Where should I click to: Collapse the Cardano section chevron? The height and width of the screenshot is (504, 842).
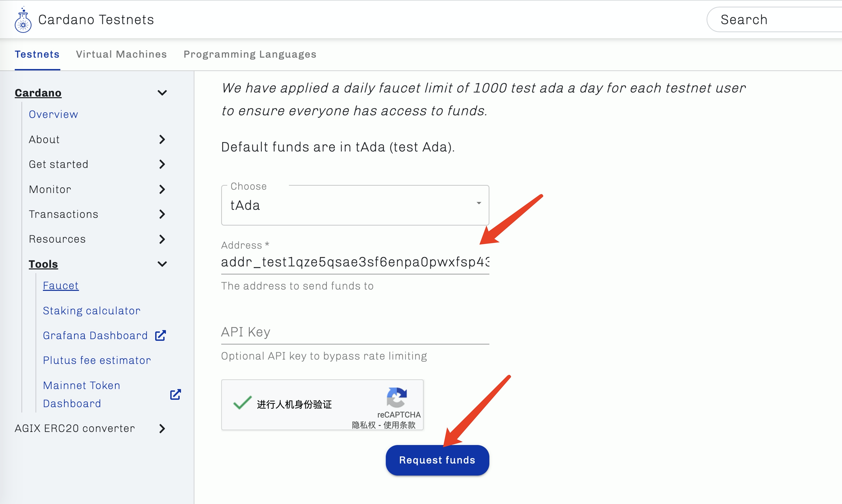(x=162, y=93)
